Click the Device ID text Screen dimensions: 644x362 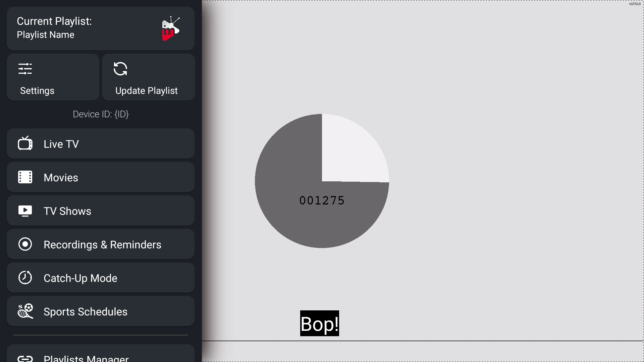point(100,114)
